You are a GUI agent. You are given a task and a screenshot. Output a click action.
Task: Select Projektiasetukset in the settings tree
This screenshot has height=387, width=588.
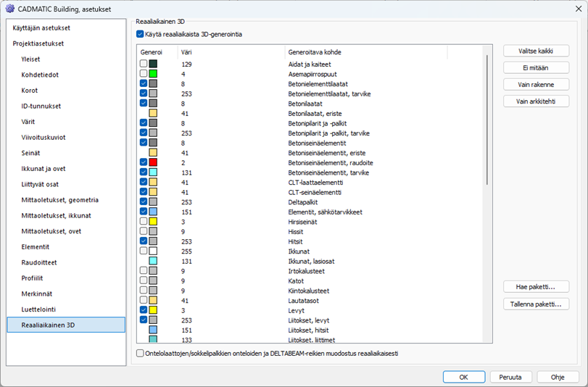point(38,43)
